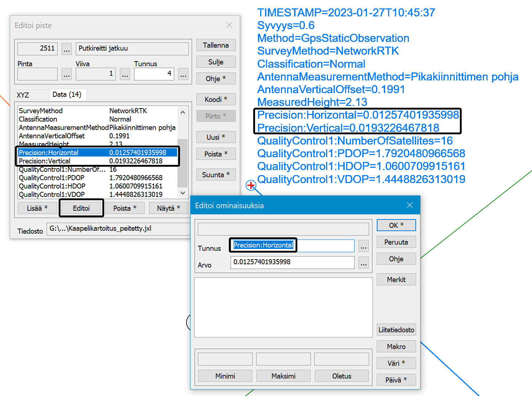Image resolution: width=532 pixels, height=396 pixels.
Task: Open browse button next to point number 2511
Action: pyautogui.click(x=66, y=49)
